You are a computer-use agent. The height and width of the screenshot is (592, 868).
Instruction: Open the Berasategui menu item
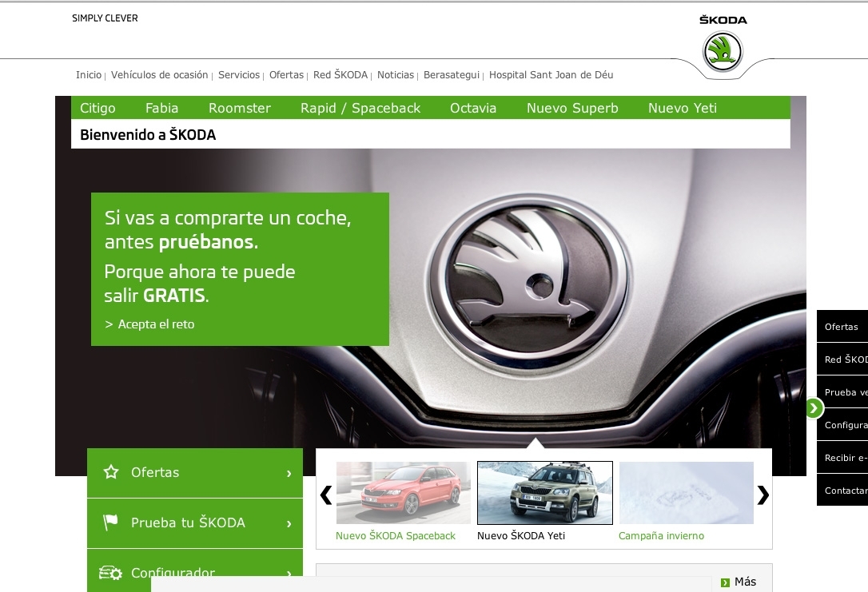pyautogui.click(x=451, y=74)
